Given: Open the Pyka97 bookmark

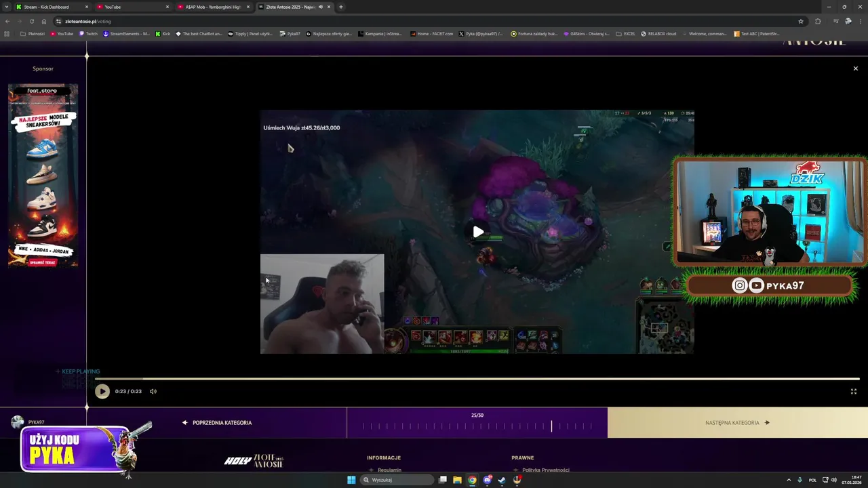Looking at the screenshot, I should [290, 33].
